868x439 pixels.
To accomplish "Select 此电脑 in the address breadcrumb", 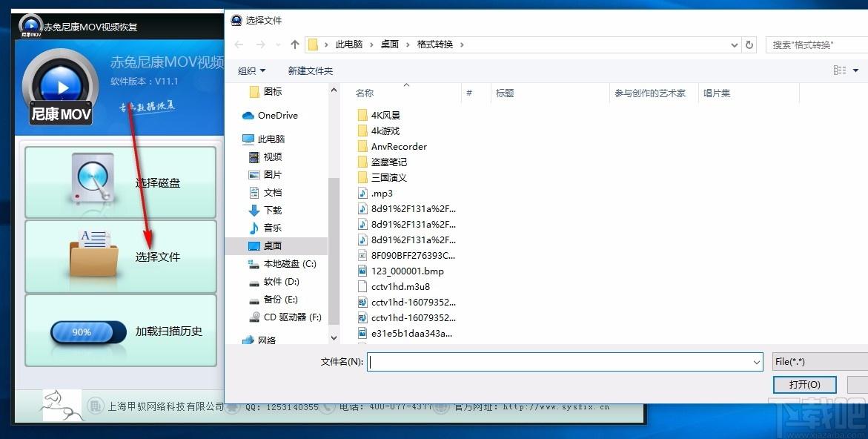I will (x=348, y=44).
